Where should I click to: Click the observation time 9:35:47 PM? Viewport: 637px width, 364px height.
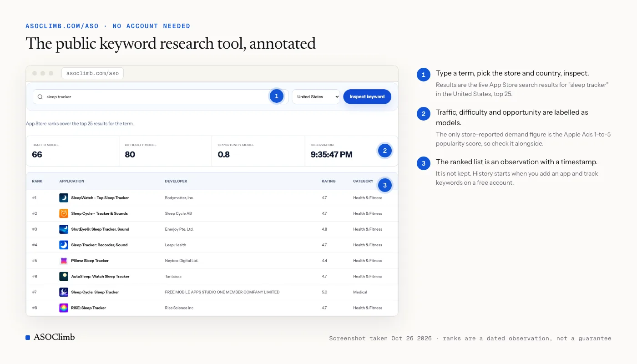pyautogui.click(x=332, y=155)
